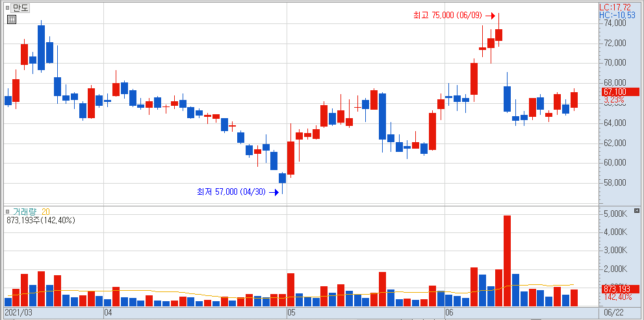
Task: Click the 5,000K volume axis label
Action: pyautogui.click(x=614, y=214)
